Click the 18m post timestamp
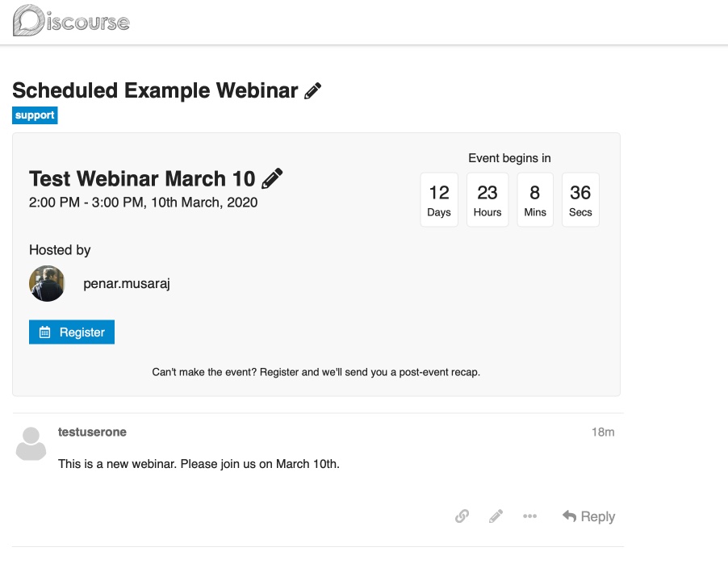Screen dimensions: 728x564 pyautogui.click(x=603, y=432)
